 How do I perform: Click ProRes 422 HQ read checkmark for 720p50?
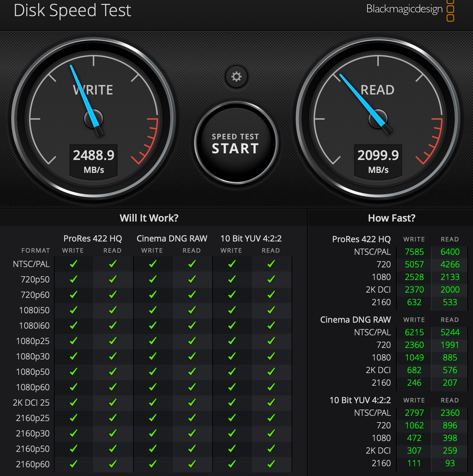pyautogui.click(x=113, y=279)
